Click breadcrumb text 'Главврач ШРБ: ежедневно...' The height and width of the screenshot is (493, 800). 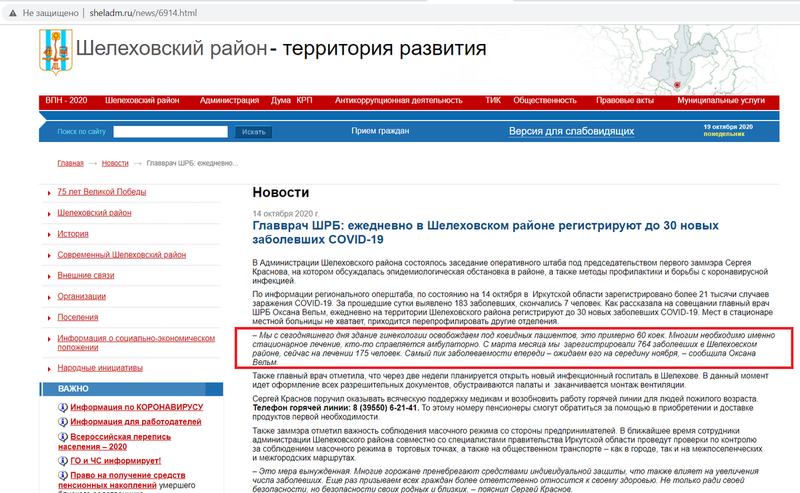coord(192,163)
